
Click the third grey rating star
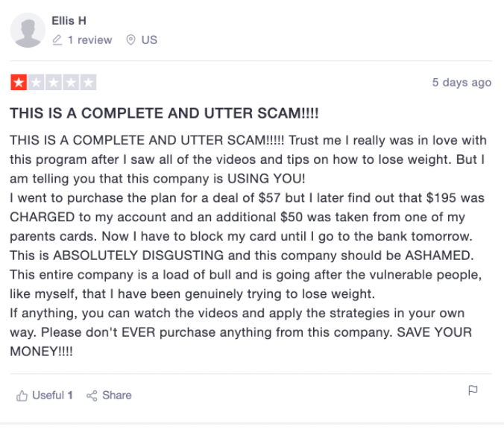point(54,83)
